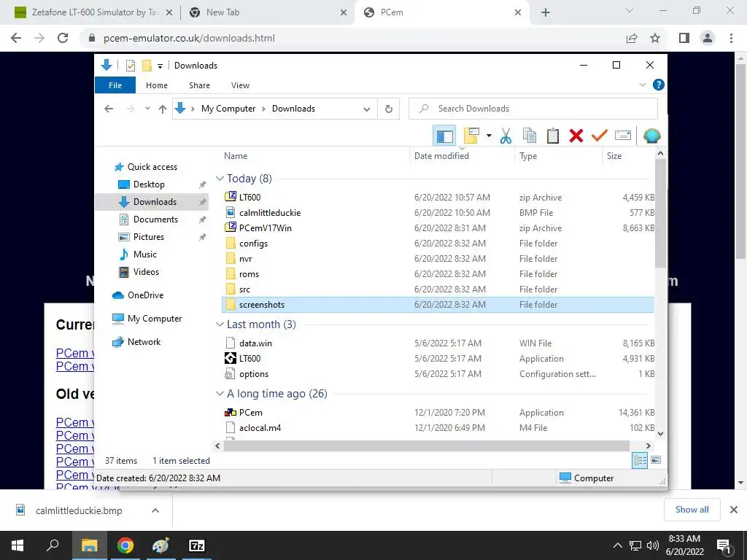Expand the ribbon with the chevron
Viewport: 747px width, 560px height.
[642, 85]
